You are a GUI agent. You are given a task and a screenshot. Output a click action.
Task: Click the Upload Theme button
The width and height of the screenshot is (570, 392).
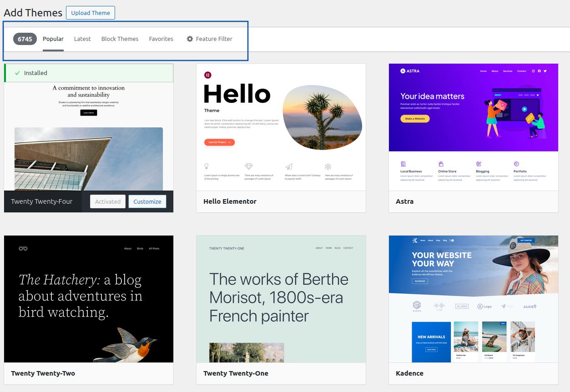point(91,13)
